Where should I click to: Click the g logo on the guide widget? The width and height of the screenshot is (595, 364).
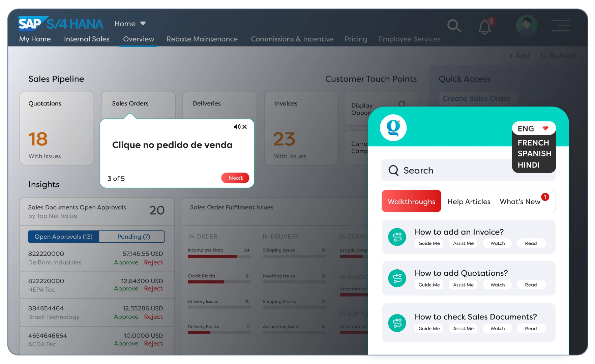(x=393, y=128)
